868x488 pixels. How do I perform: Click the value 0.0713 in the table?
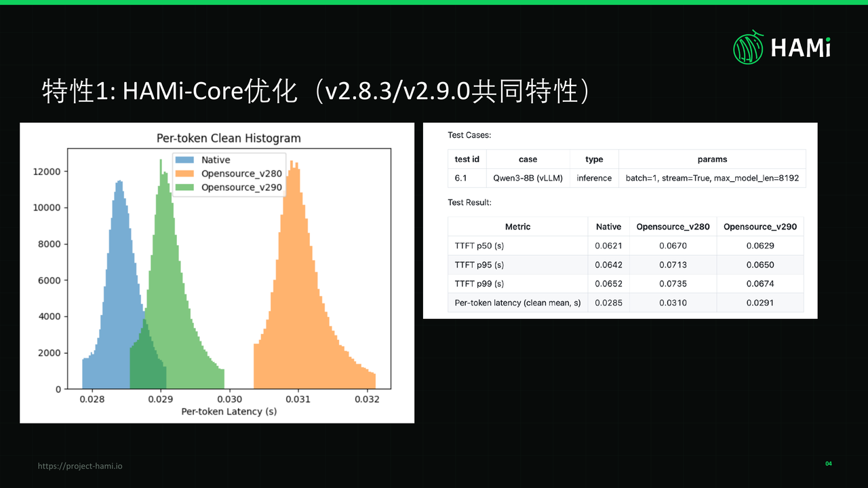673,265
